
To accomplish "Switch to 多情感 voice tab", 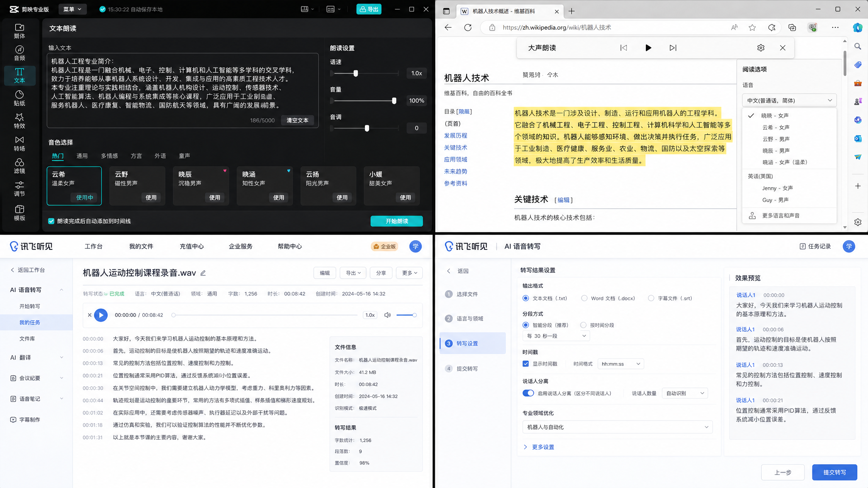I will coord(109,156).
